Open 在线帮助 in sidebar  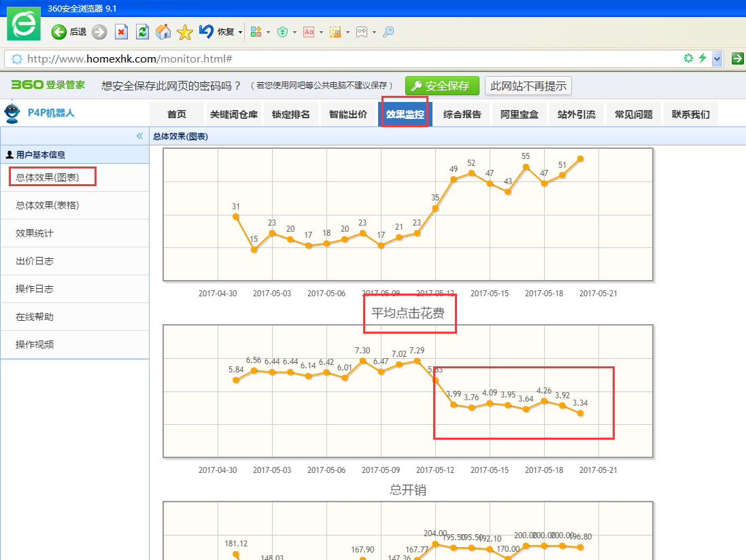(x=75, y=317)
